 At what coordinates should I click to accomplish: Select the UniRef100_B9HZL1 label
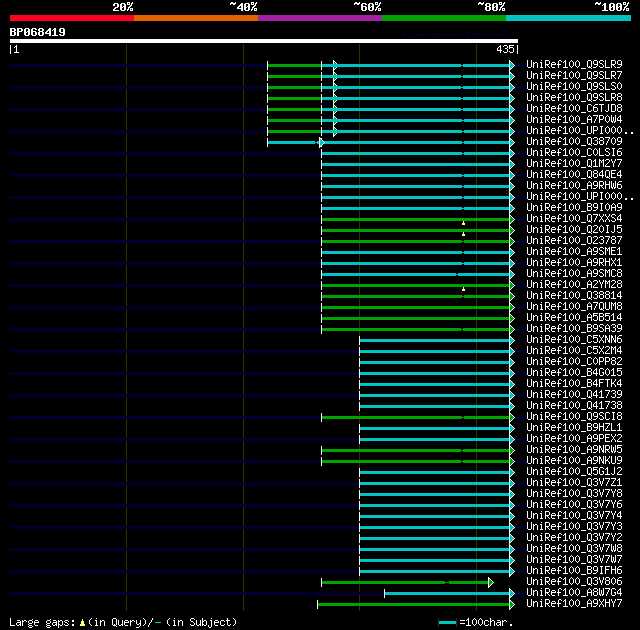(x=574, y=428)
